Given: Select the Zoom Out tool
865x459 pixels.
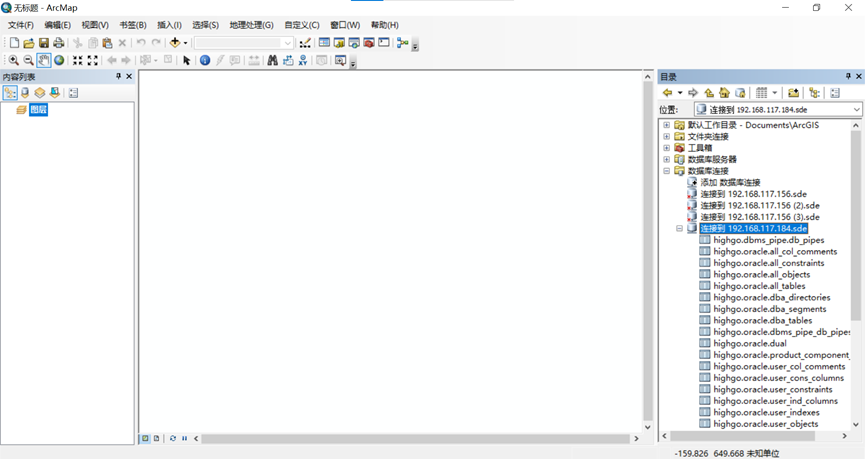Looking at the screenshot, I should tap(29, 60).
